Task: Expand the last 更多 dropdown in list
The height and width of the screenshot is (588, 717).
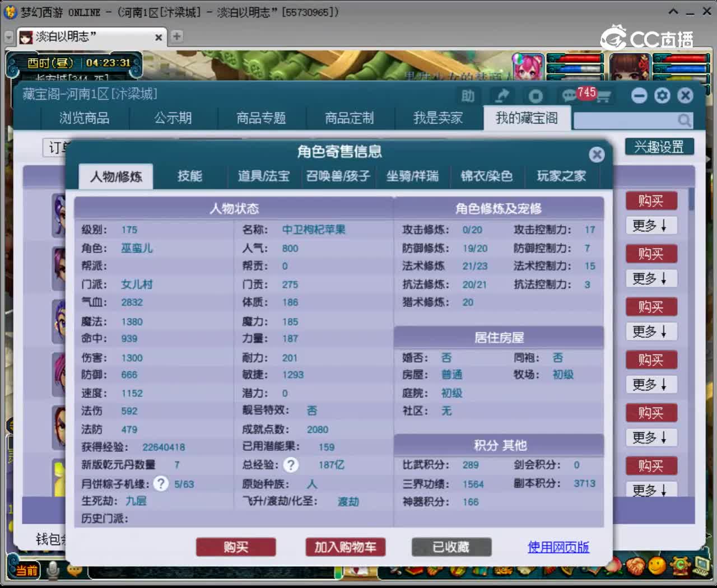Action: point(651,489)
